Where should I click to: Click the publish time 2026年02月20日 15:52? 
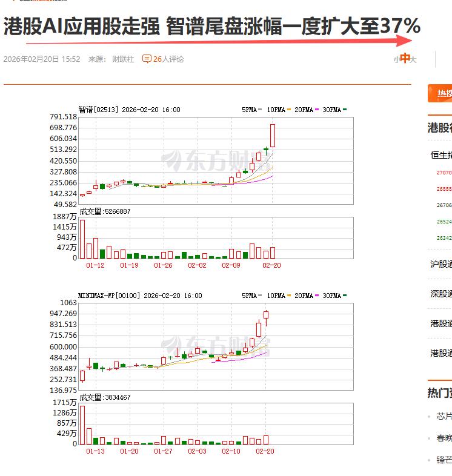(x=42, y=59)
